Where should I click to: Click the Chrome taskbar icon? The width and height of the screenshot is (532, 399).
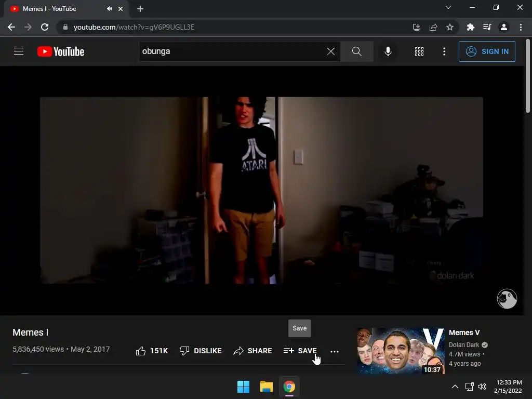[289, 387]
